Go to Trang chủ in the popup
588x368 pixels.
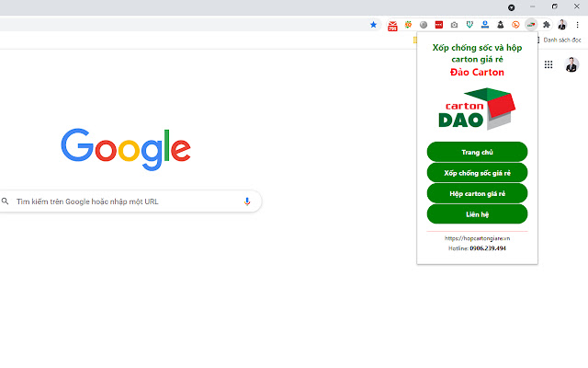coord(477,152)
